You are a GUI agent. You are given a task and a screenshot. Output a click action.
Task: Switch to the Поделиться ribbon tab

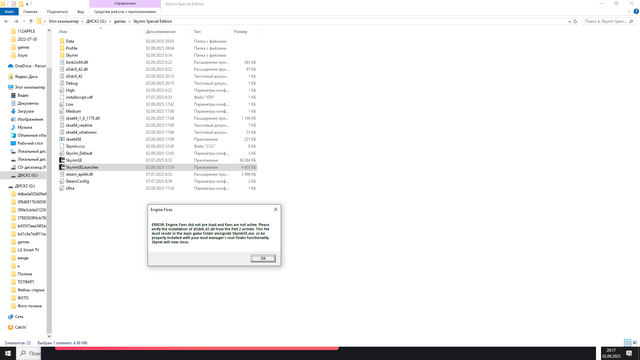(x=57, y=12)
